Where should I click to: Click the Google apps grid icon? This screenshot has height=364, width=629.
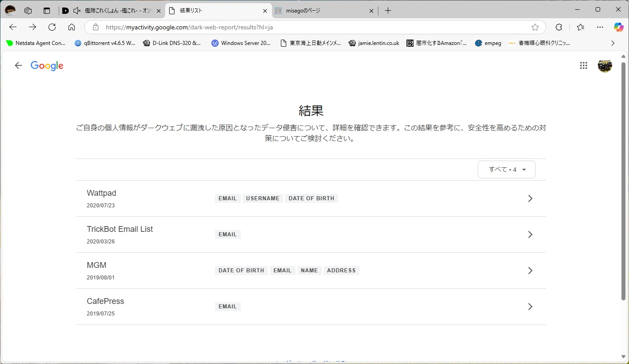pyautogui.click(x=583, y=66)
